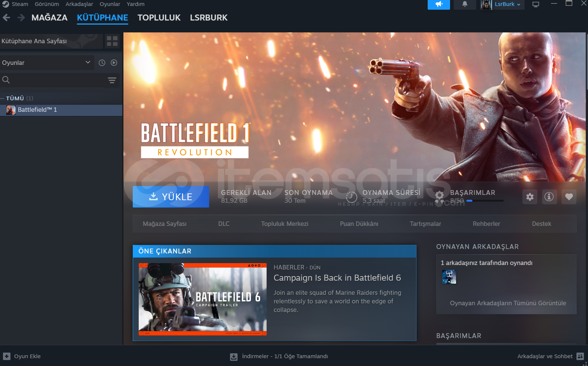Go to the MAĞAZA tab
The height and width of the screenshot is (366, 588).
[x=49, y=18]
